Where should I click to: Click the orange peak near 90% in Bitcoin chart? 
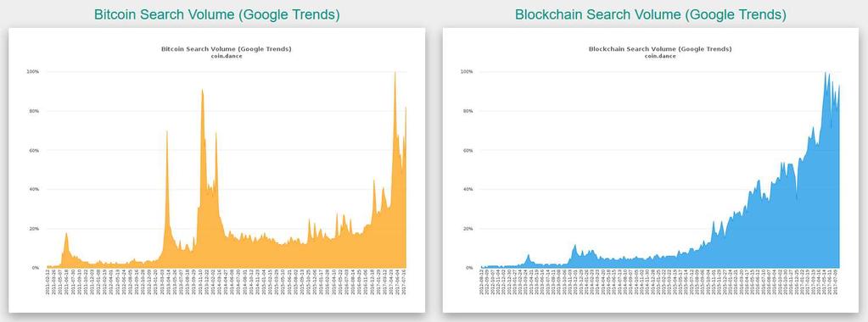tap(202, 92)
